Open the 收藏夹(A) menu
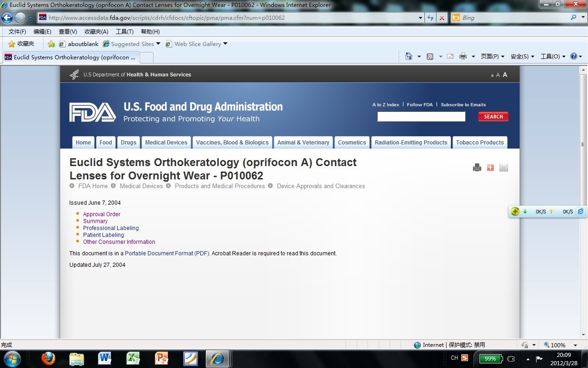 tap(96, 32)
